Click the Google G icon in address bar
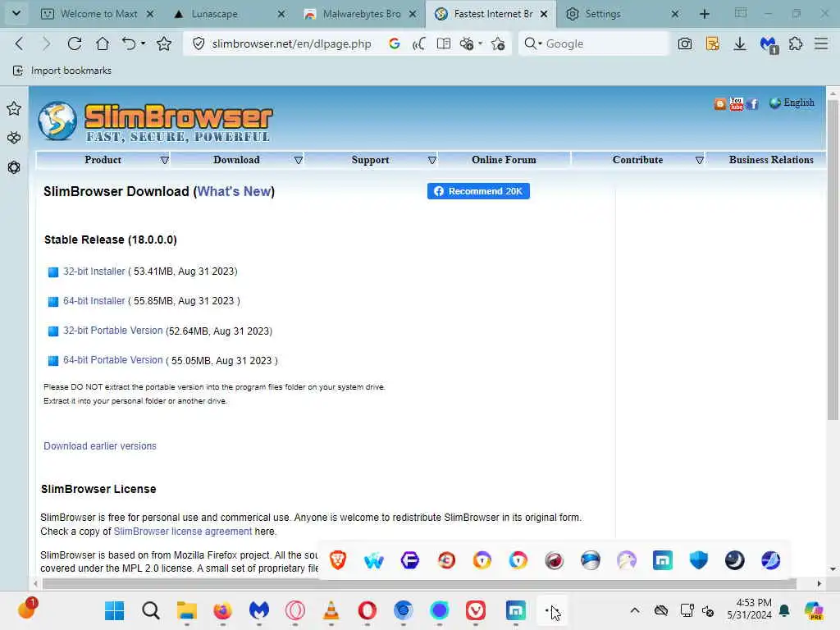840x630 pixels. tap(395, 43)
